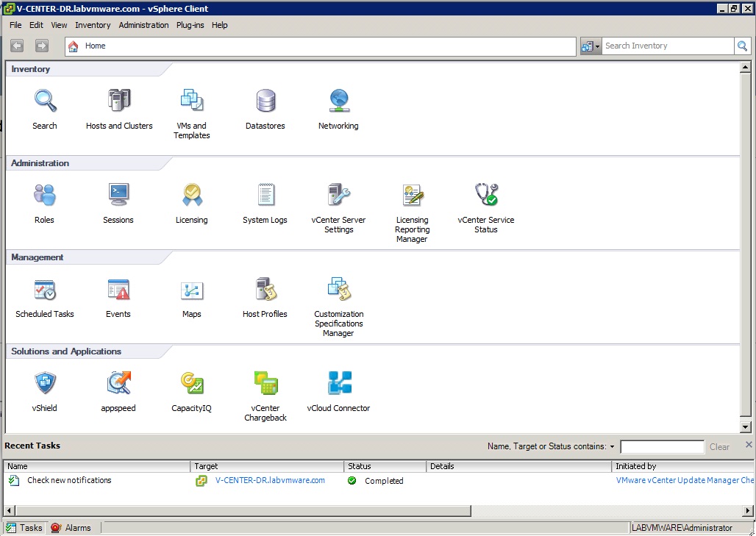The image size is (756, 536).
Task: Open the File menu
Action: (15, 25)
